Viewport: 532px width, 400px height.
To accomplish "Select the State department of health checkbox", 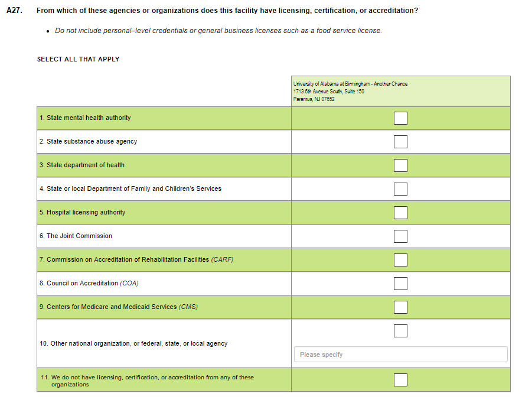I will tap(400, 165).
